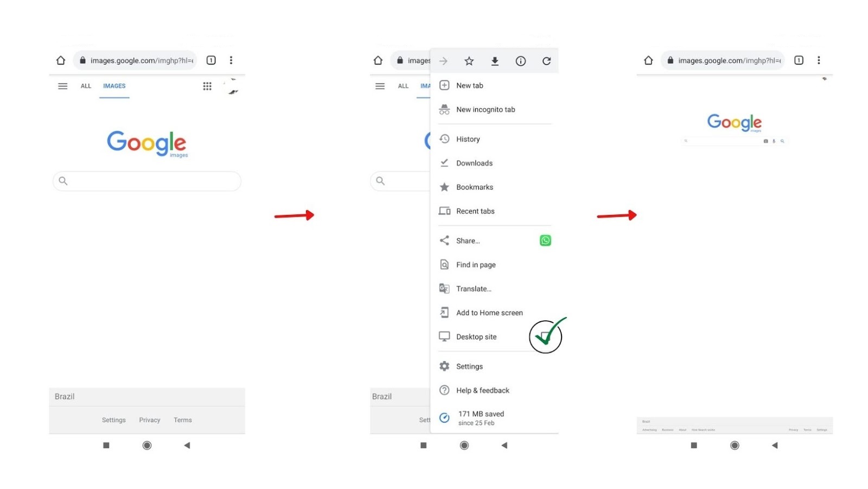Tap download page icon in Chrome menu
The height and width of the screenshot is (489, 868).
(x=495, y=61)
